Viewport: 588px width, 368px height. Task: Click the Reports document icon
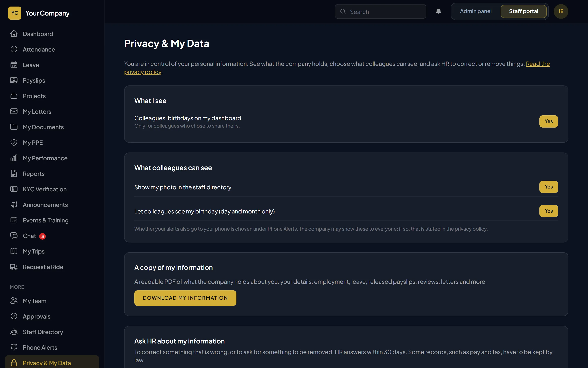14,174
